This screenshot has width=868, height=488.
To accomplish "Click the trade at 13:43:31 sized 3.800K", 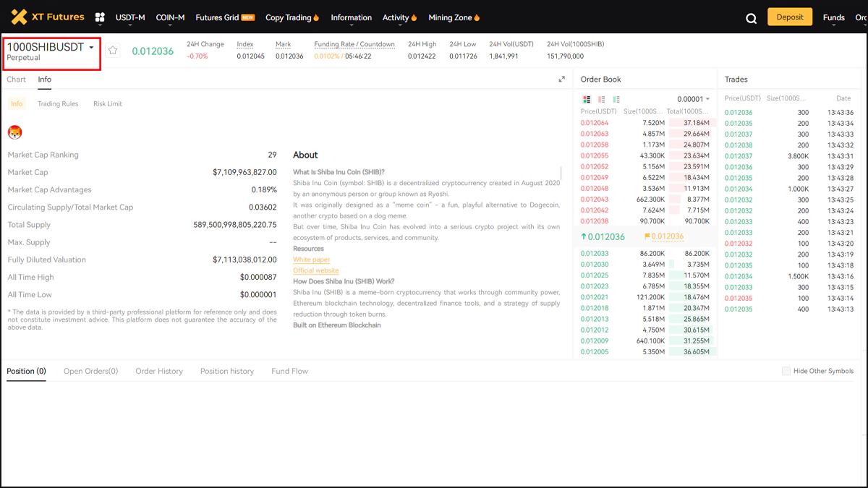I will (x=789, y=156).
